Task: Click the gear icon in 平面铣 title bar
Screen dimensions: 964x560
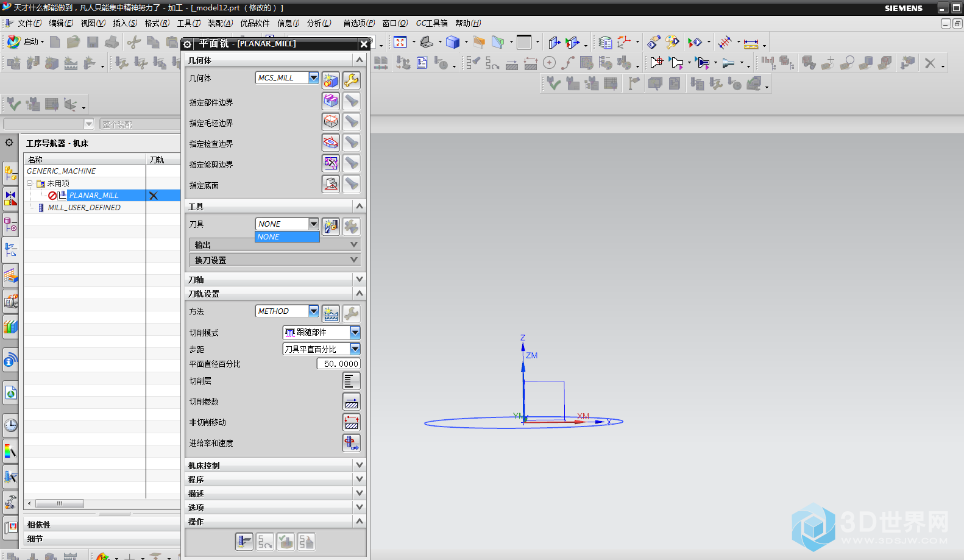Action: 188,44
